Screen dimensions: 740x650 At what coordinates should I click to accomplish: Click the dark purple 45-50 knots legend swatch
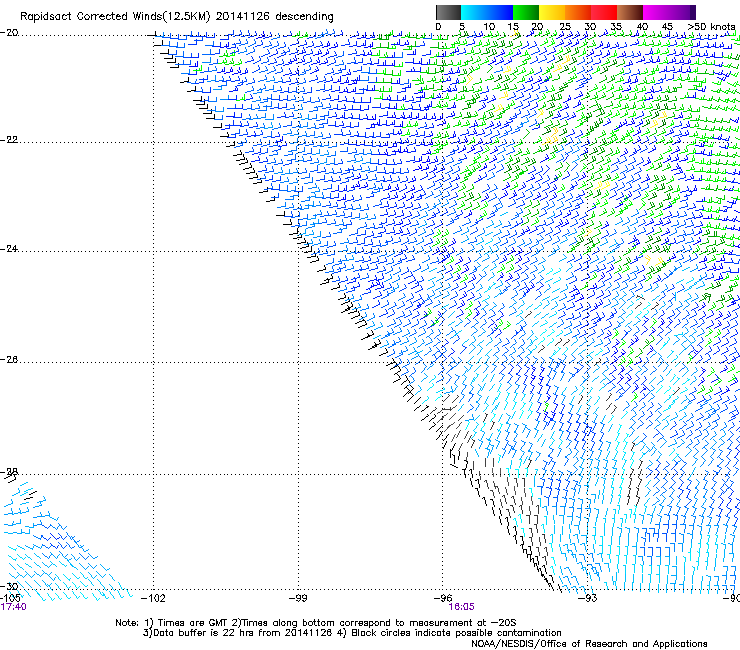click(x=682, y=12)
